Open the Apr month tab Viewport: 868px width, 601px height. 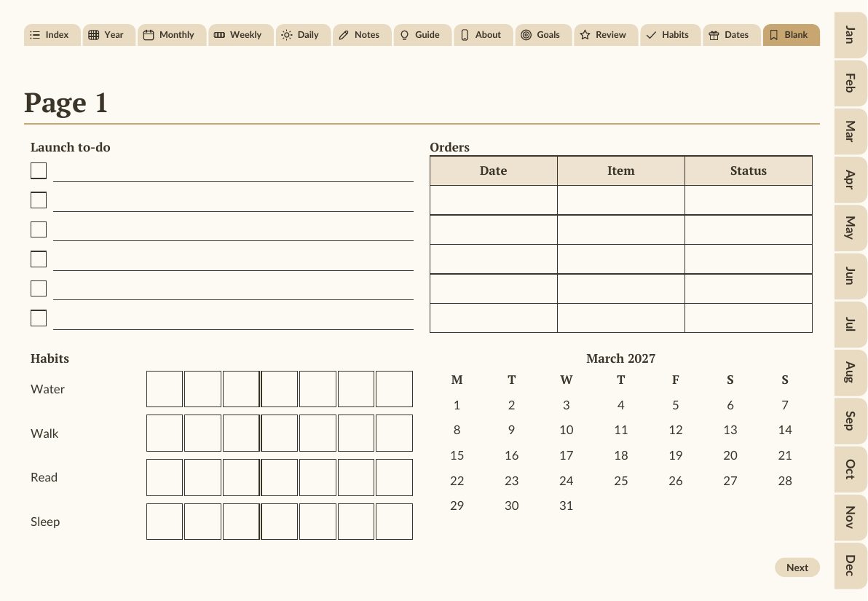click(851, 179)
